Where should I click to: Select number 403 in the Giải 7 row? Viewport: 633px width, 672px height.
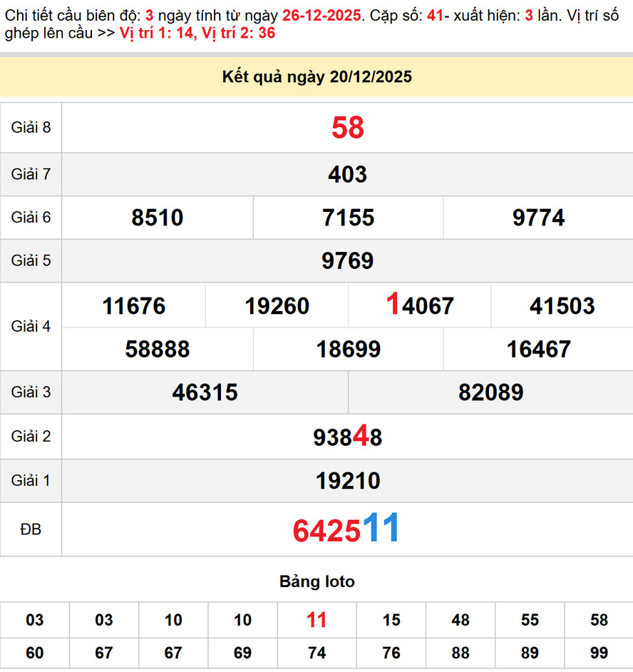click(347, 174)
